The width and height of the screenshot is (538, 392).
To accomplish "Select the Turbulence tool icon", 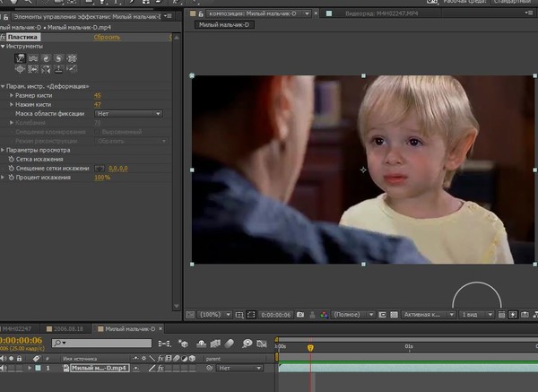I will (x=33, y=58).
